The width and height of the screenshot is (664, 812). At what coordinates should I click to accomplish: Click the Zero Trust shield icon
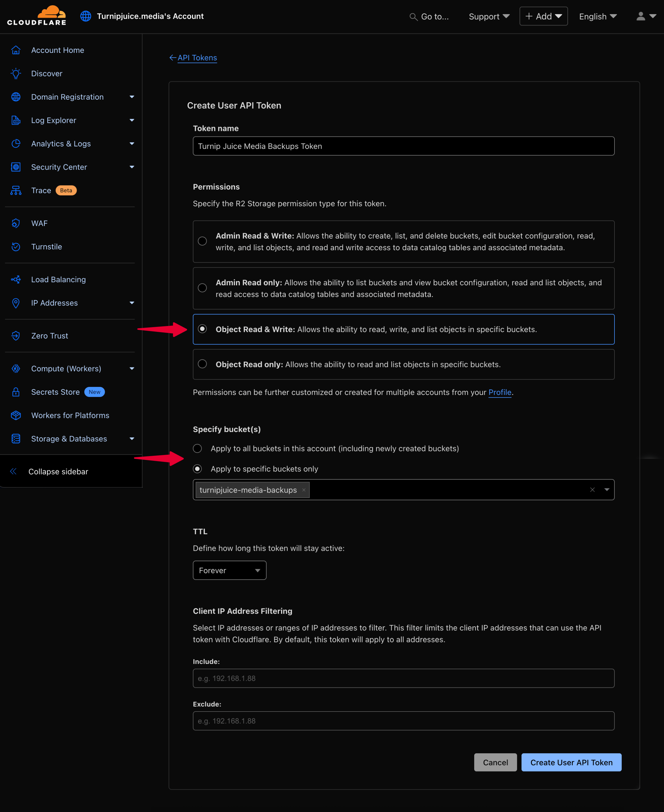click(16, 336)
